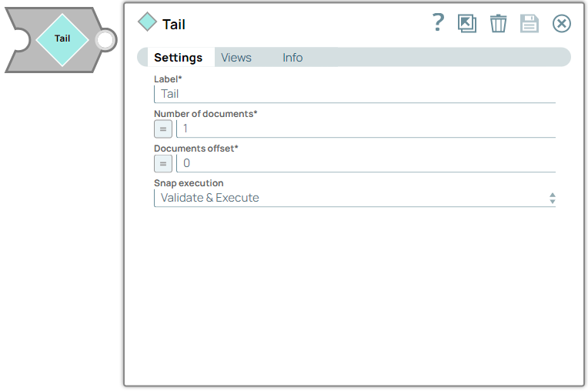Enable expression button for Documents offset

coord(163,163)
